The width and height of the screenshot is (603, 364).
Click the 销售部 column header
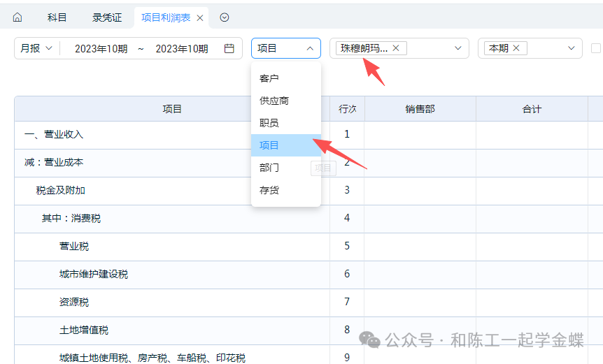coord(420,109)
